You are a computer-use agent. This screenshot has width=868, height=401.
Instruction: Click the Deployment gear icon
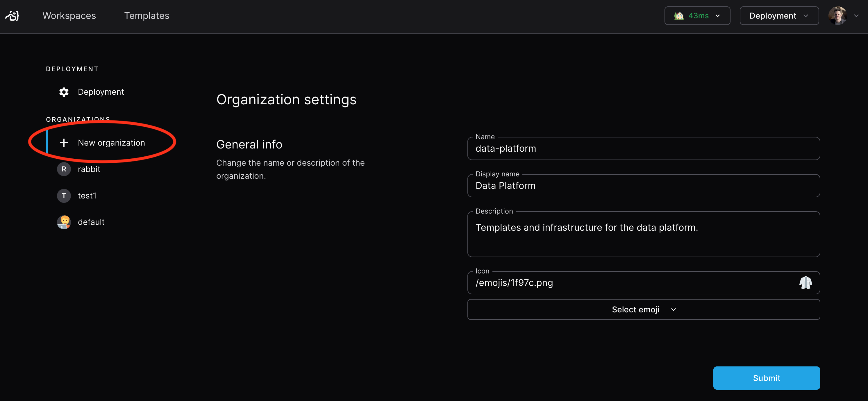(x=64, y=92)
